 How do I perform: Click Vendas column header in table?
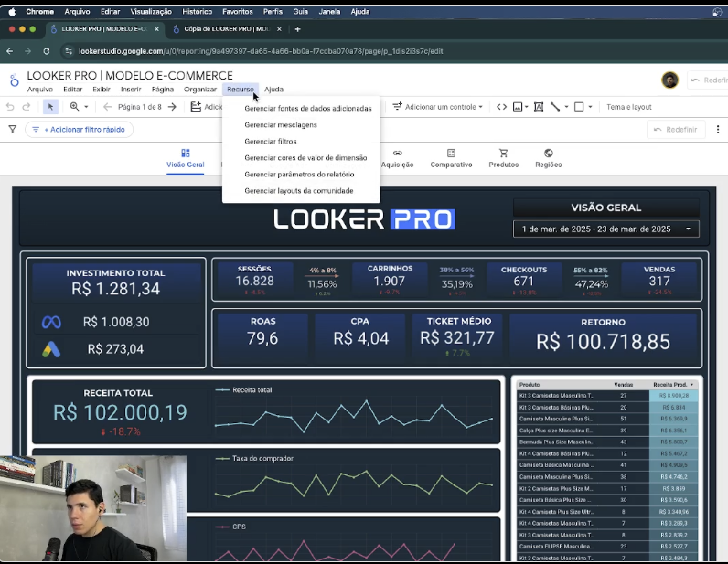click(x=623, y=385)
